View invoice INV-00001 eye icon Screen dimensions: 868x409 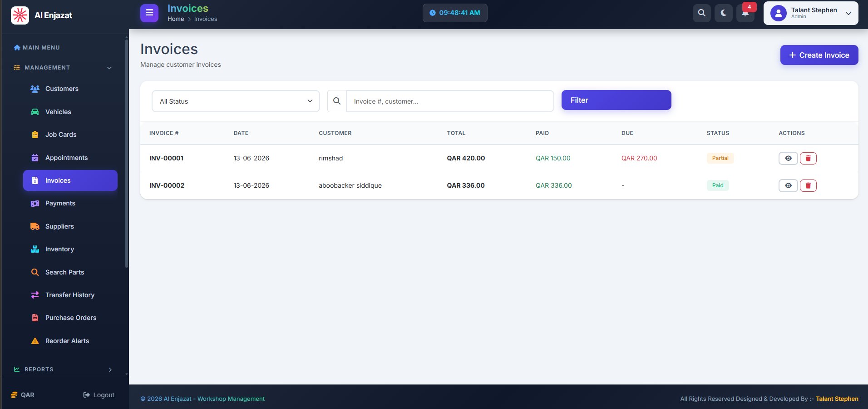pos(788,158)
